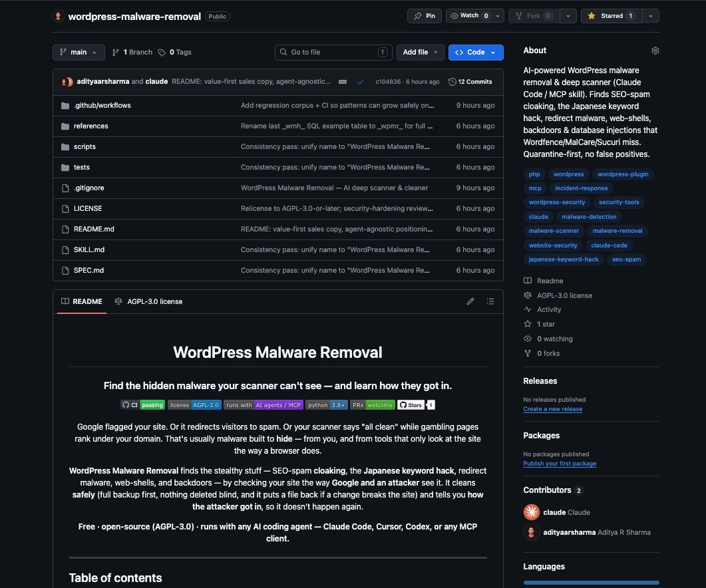
Task: Click the license AGPL-3.0 badge
Action: [x=194, y=405]
